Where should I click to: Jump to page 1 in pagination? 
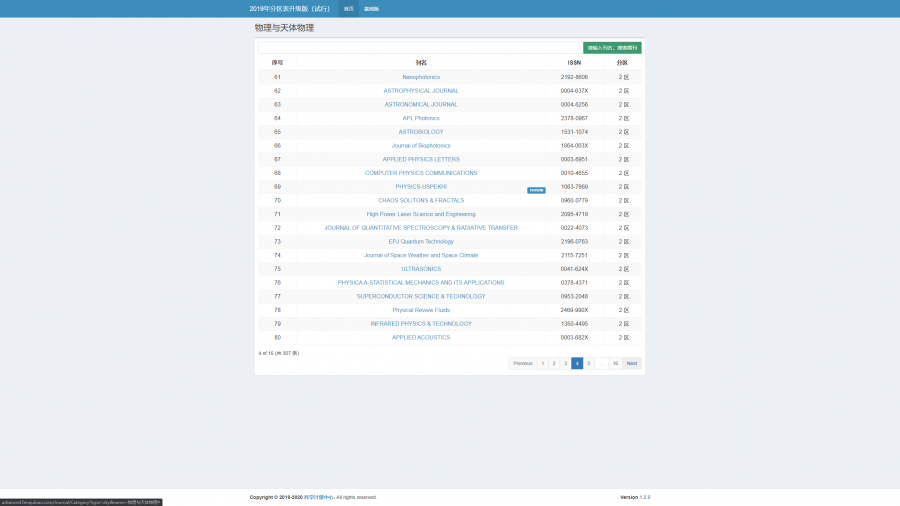543,363
